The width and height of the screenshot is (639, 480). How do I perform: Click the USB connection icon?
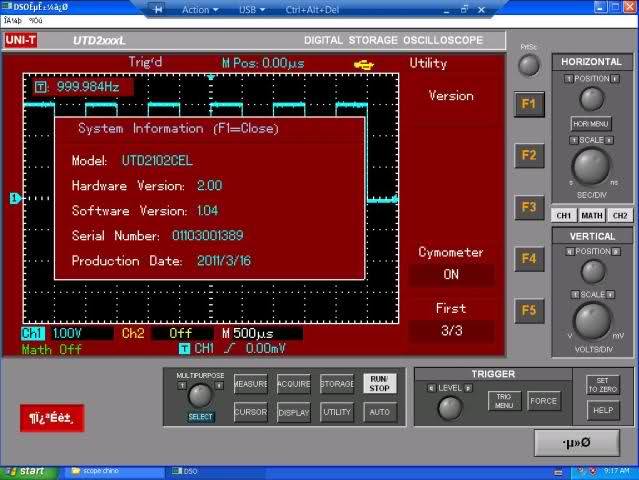[x=364, y=65]
